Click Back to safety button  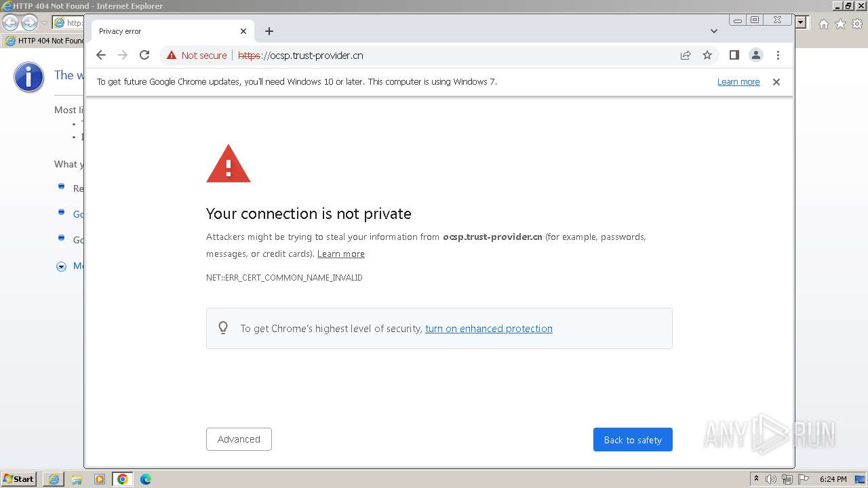[x=633, y=439]
